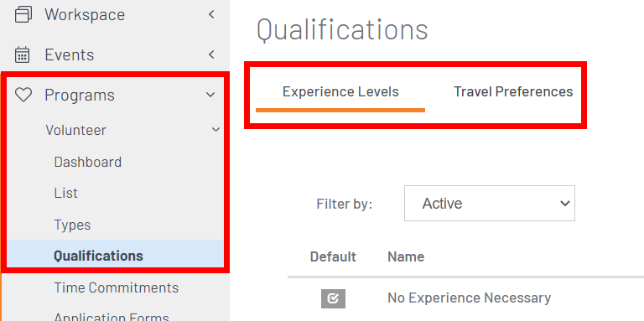Switch to the Experience Levels tab
This screenshot has height=321, width=644.
coord(340,91)
